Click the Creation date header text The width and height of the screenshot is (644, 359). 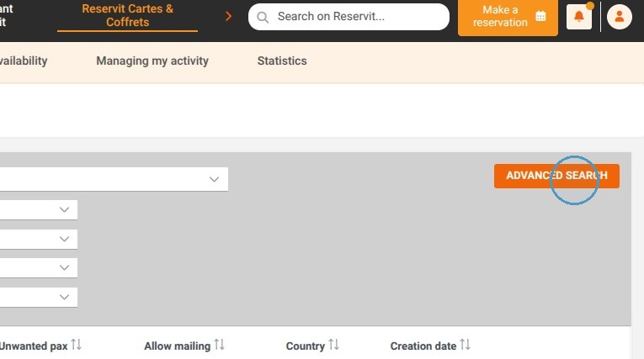[x=423, y=346]
